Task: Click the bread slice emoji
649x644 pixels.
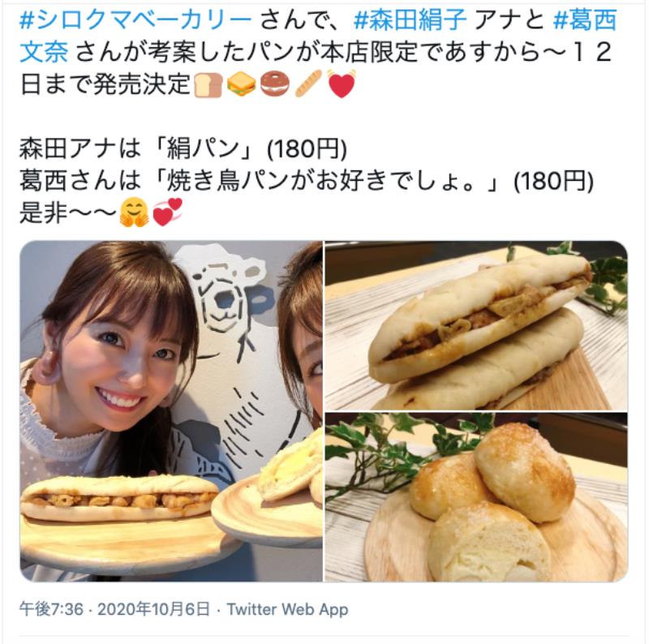Action: pyautogui.click(x=208, y=85)
